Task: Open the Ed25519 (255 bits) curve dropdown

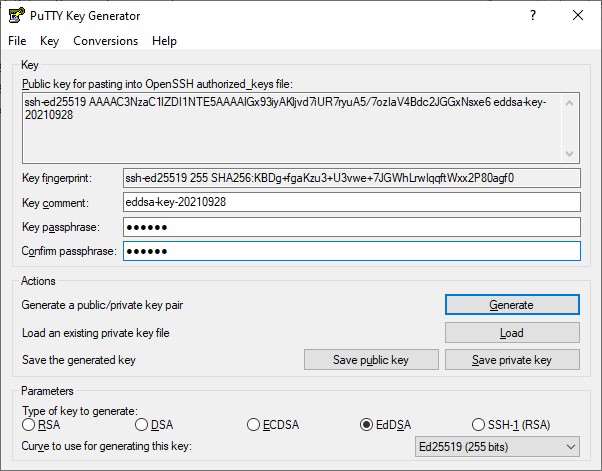Action: point(497,447)
